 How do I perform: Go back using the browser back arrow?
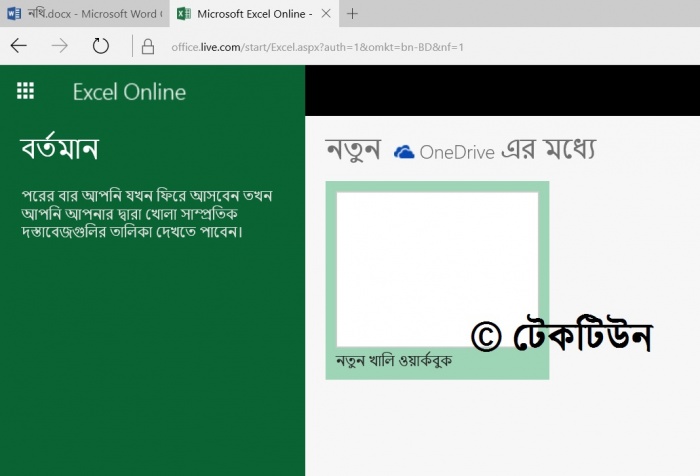click(x=19, y=46)
